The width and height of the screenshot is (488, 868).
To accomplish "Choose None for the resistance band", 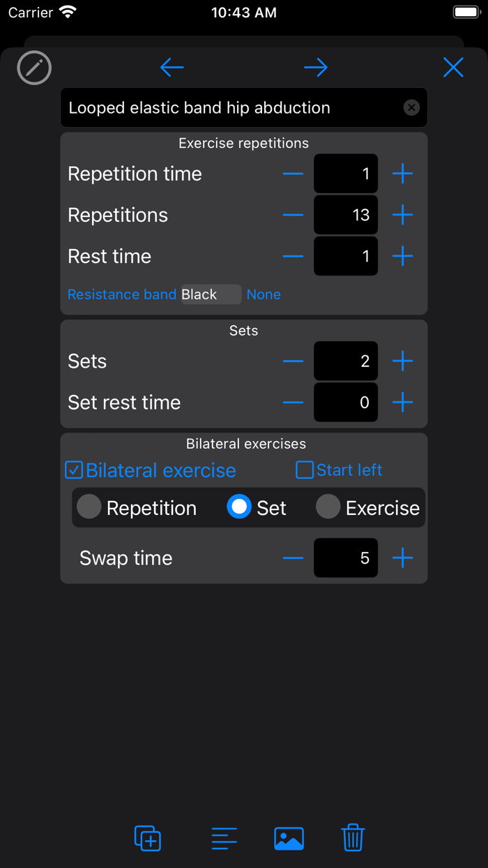I will click(264, 294).
